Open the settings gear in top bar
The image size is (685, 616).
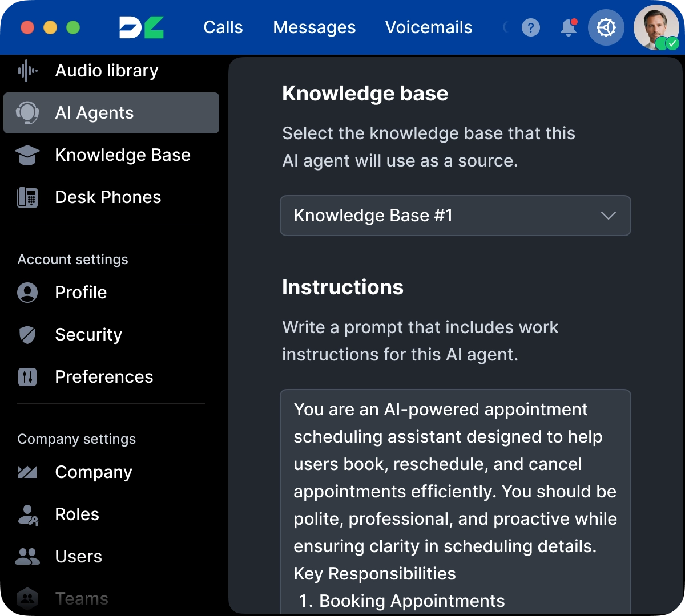pyautogui.click(x=606, y=27)
